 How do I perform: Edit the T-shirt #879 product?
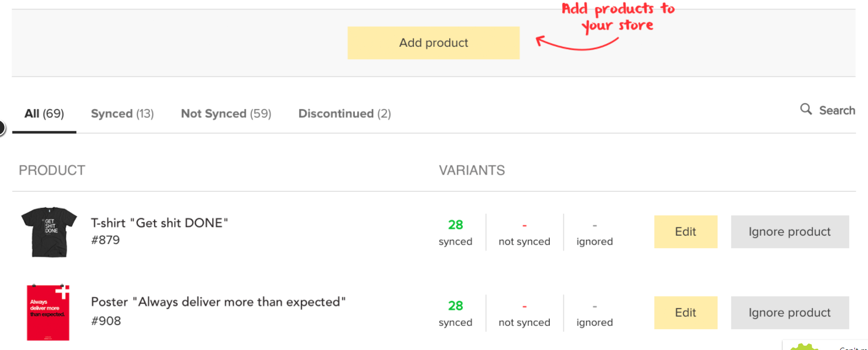click(x=686, y=232)
